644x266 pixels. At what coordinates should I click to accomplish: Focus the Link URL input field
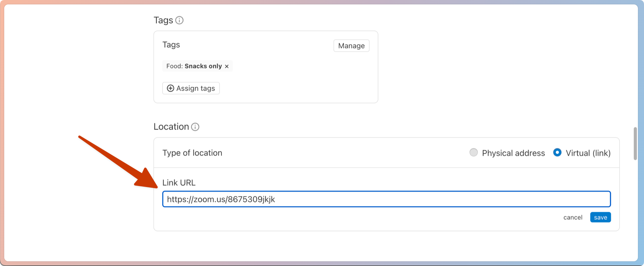pyautogui.click(x=386, y=199)
